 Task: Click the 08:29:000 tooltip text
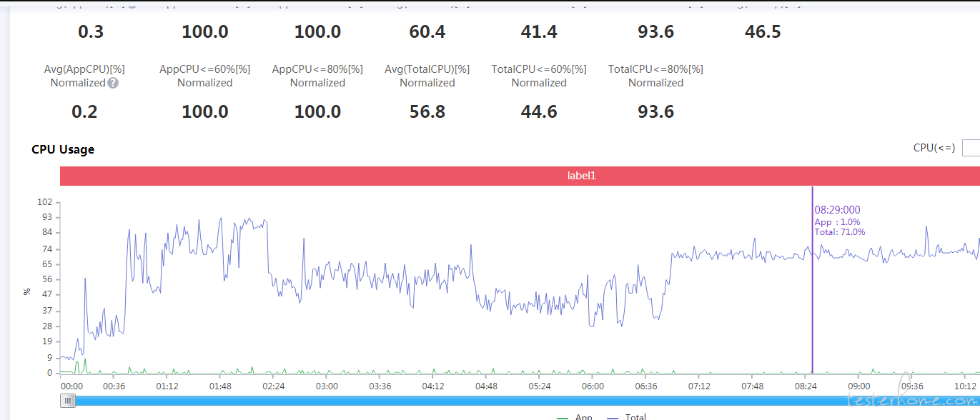(837, 210)
